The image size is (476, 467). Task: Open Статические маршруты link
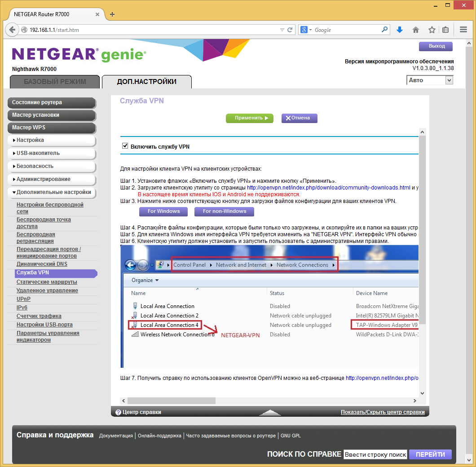coord(47,282)
